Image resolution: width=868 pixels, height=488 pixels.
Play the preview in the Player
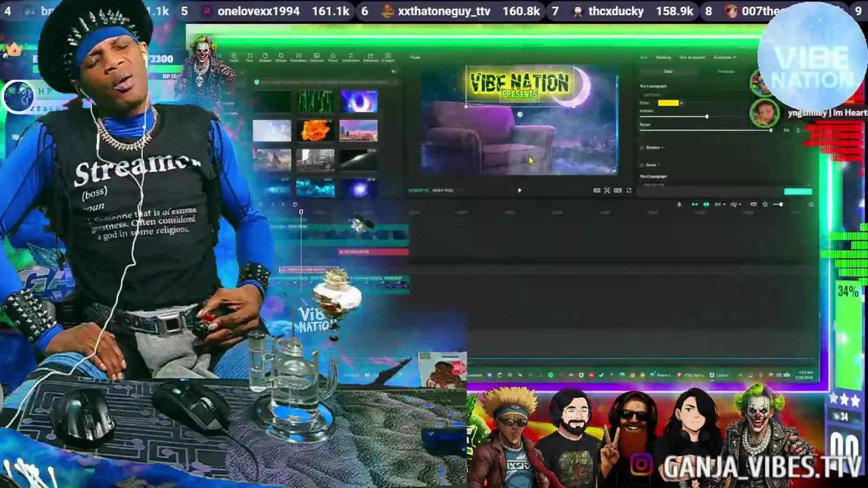point(519,190)
